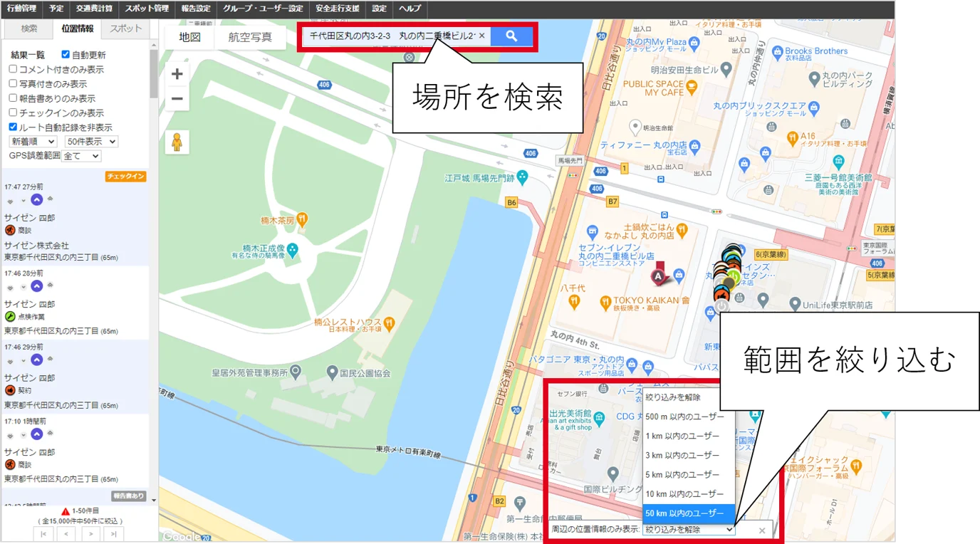Choose 500 m 以内のユーザー option

coord(689,417)
